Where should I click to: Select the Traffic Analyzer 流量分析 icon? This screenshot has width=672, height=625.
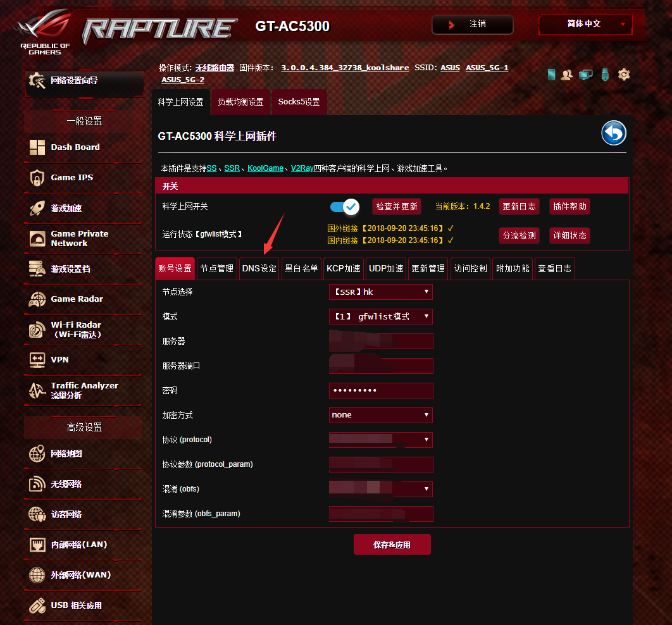point(37,390)
